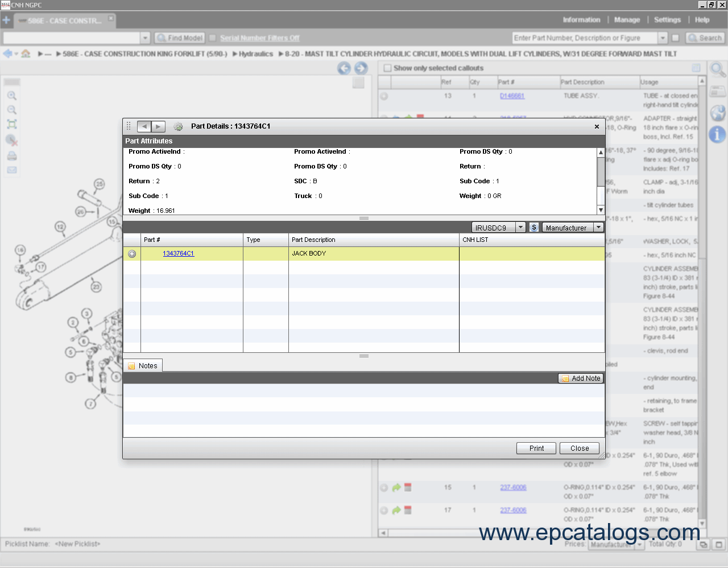Open part link 1343764C1
728x568 pixels.
tap(179, 253)
